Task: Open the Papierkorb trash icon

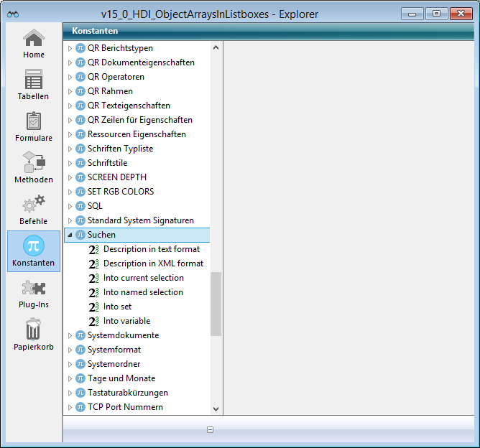Action: coord(33,330)
